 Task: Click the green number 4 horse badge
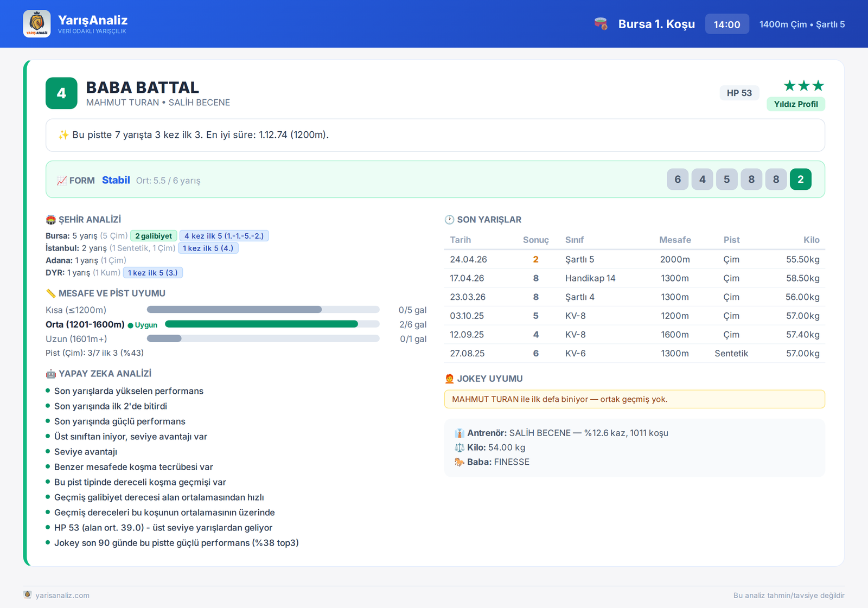pyautogui.click(x=61, y=93)
